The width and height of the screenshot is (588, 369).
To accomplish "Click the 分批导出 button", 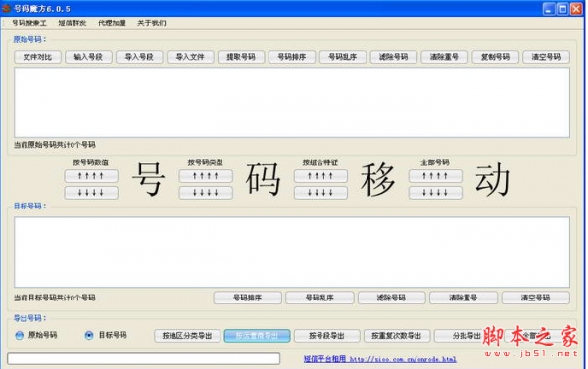I will (466, 336).
